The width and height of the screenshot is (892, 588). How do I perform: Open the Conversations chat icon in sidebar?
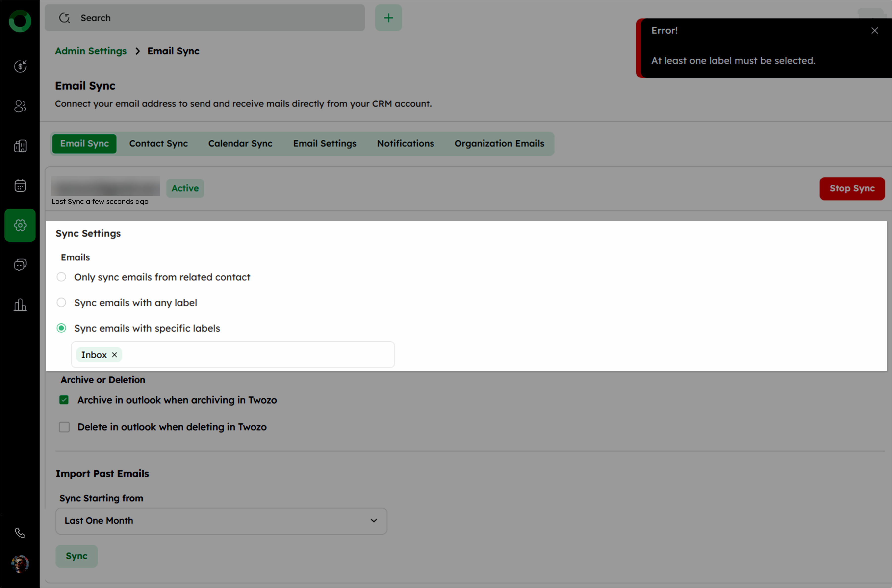20,265
